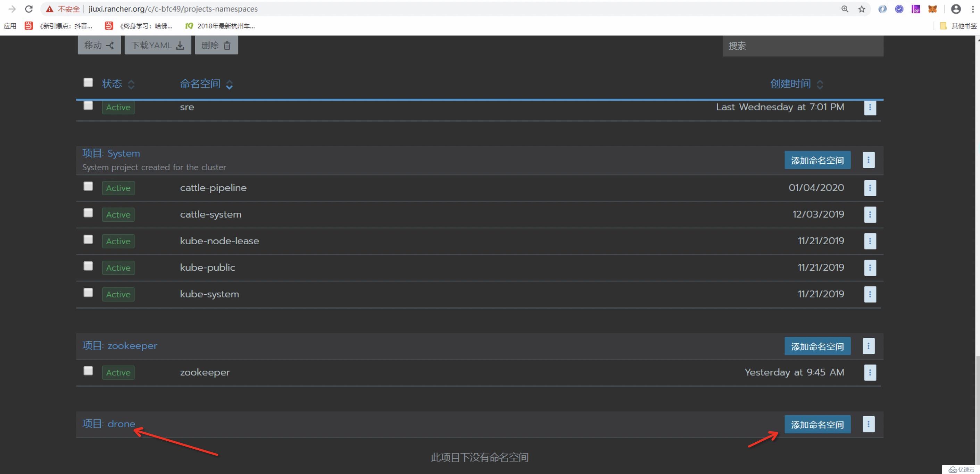Click 添加命名空间 button for zookeeper project
Screen dimensions: 980x474
point(817,346)
